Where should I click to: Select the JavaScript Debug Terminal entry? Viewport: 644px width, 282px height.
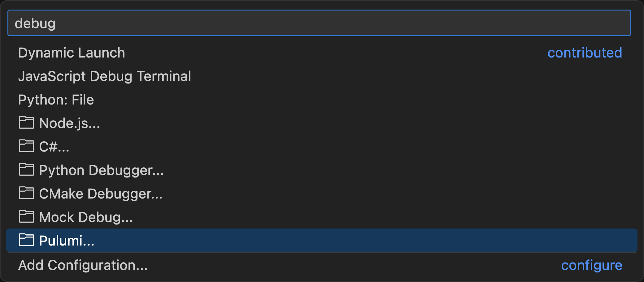click(105, 76)
